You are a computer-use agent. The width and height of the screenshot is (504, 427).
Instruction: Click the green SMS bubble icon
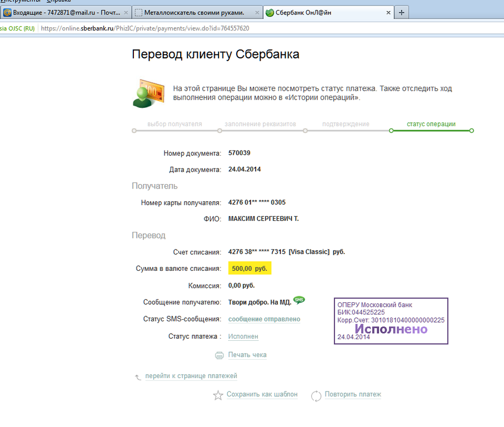[x=300, y=300]
